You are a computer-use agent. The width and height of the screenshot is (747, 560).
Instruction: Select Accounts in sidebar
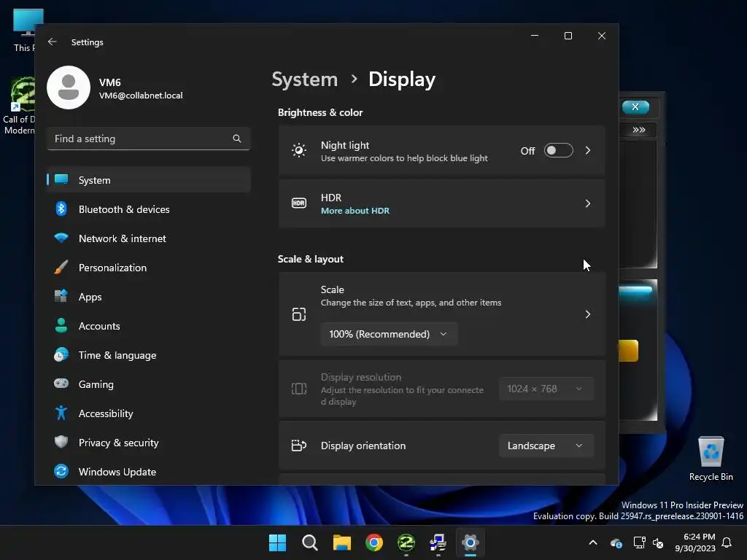tap(149, 326)
